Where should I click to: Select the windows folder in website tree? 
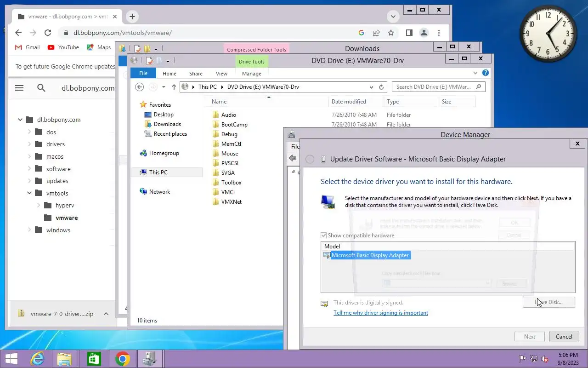[58, 230]
